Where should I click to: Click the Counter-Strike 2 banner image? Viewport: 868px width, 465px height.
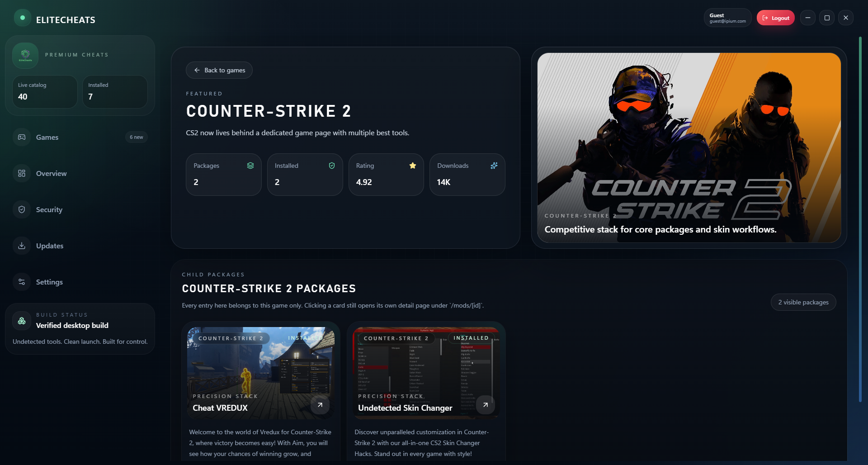[689, 147]
